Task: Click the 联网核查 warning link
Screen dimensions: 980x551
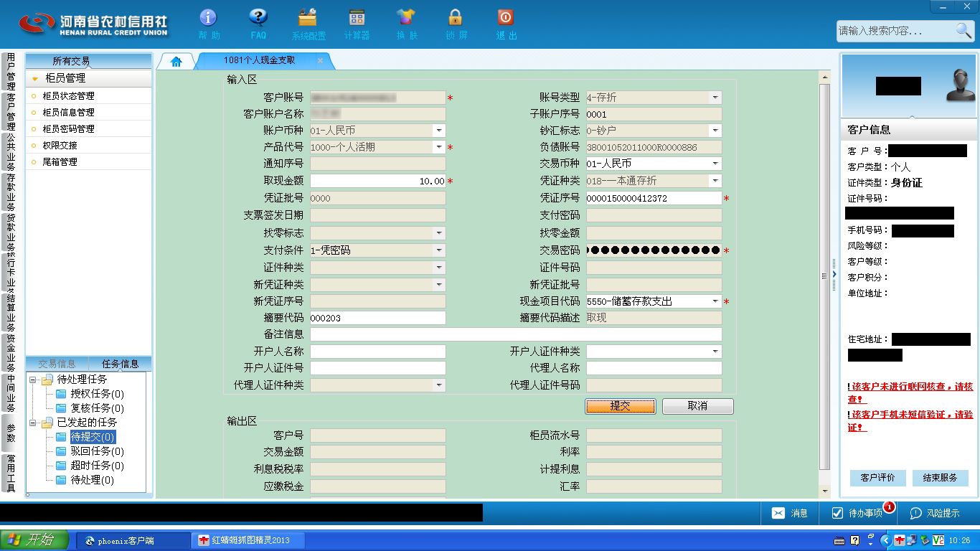Action: 910,392
